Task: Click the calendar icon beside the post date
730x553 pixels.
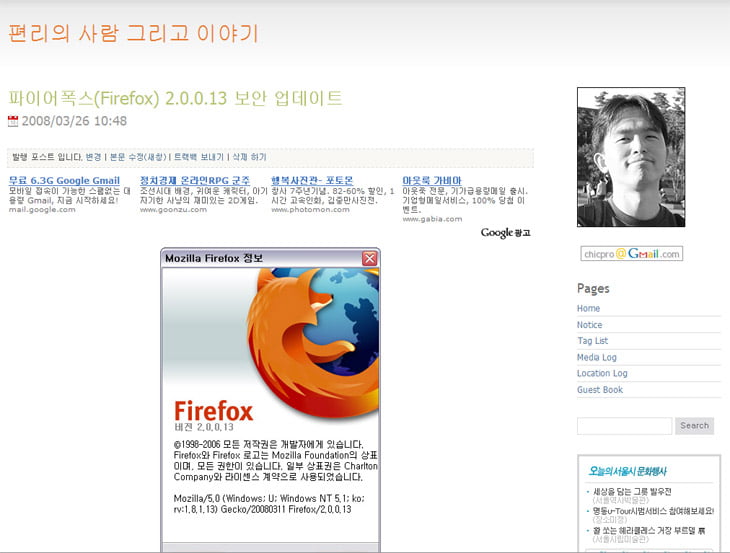Action: click(13, 121)
